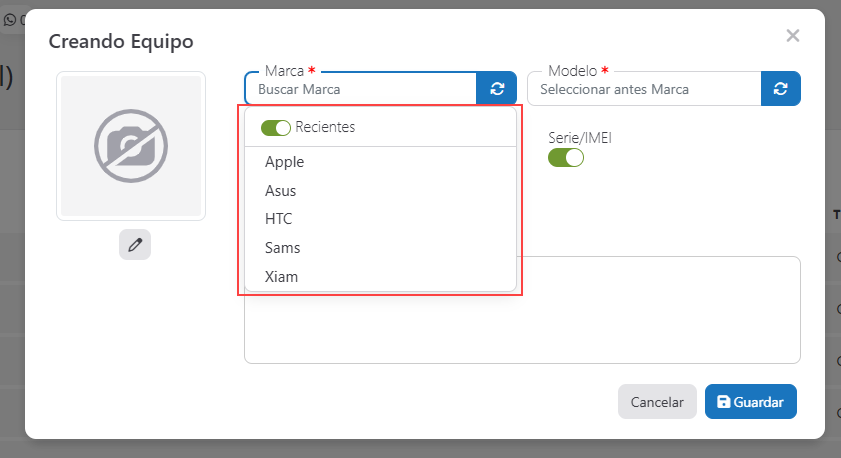The height and width of the screenshot is (458, 841).
Task: Choose the Xiam brand entry
Action: (282, 277)
